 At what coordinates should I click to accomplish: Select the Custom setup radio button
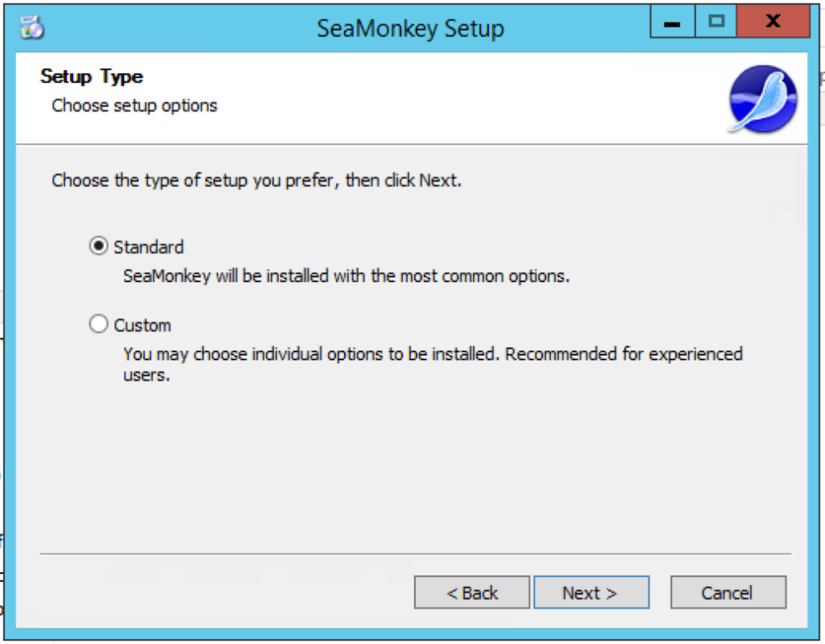[98, 324]
